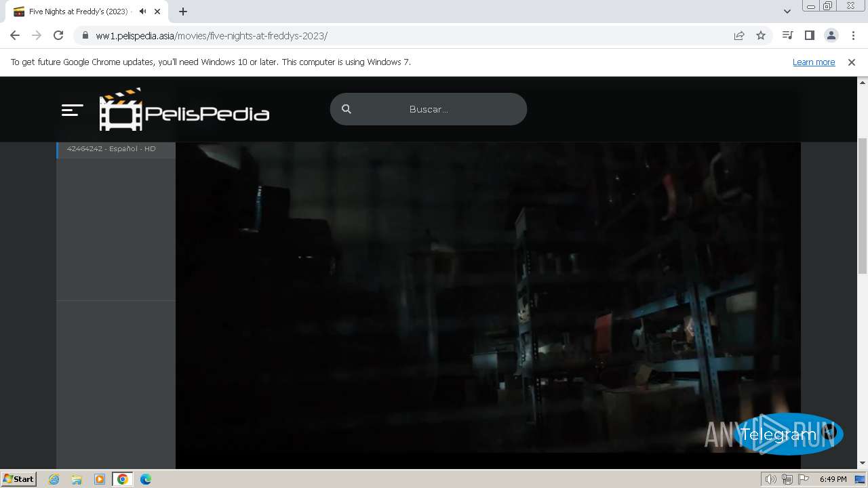Click the search magnifier icon

point(347,109)
